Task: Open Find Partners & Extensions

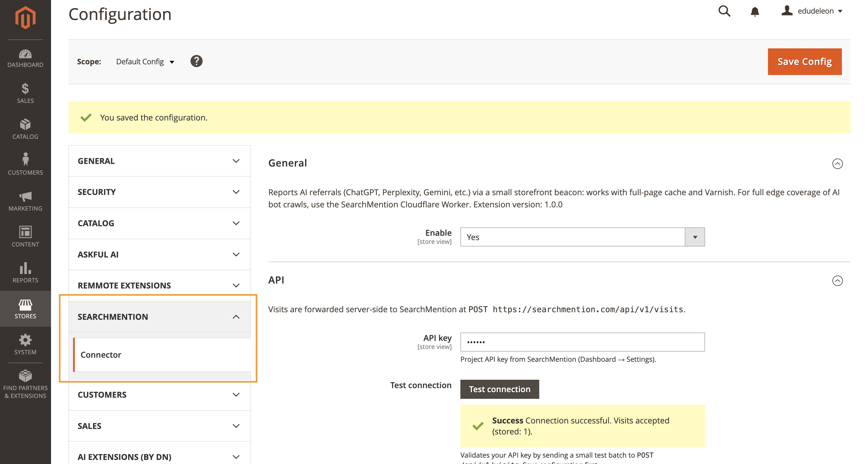Action: pos(25,384)
